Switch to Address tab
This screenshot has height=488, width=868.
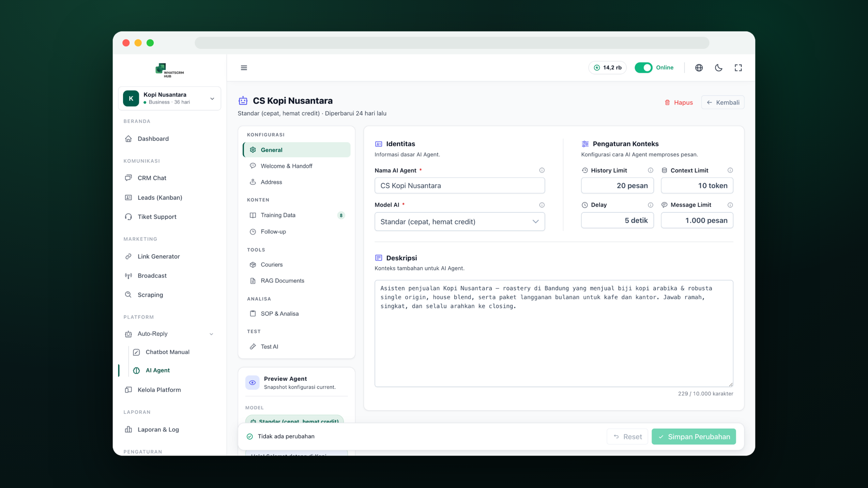point(297,182)
